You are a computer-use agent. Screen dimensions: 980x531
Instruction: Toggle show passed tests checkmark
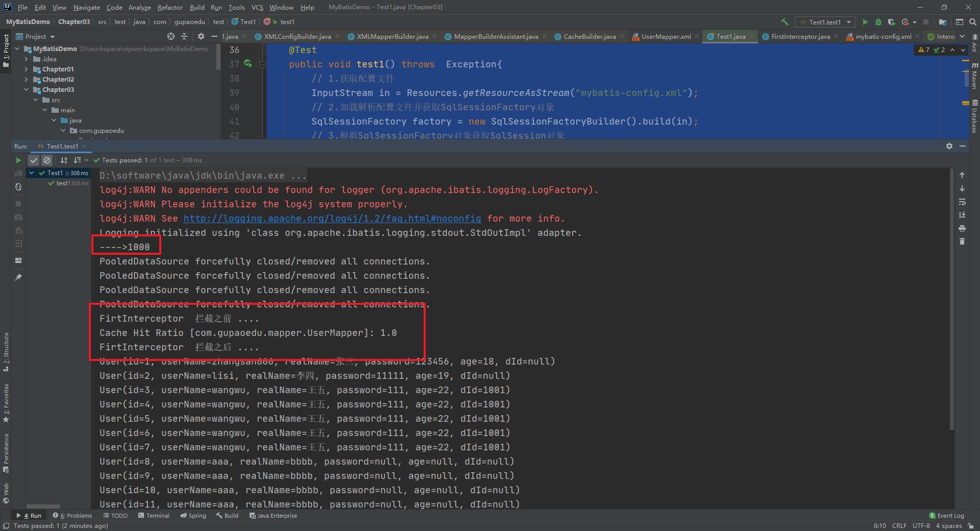[x=34, y=160]
